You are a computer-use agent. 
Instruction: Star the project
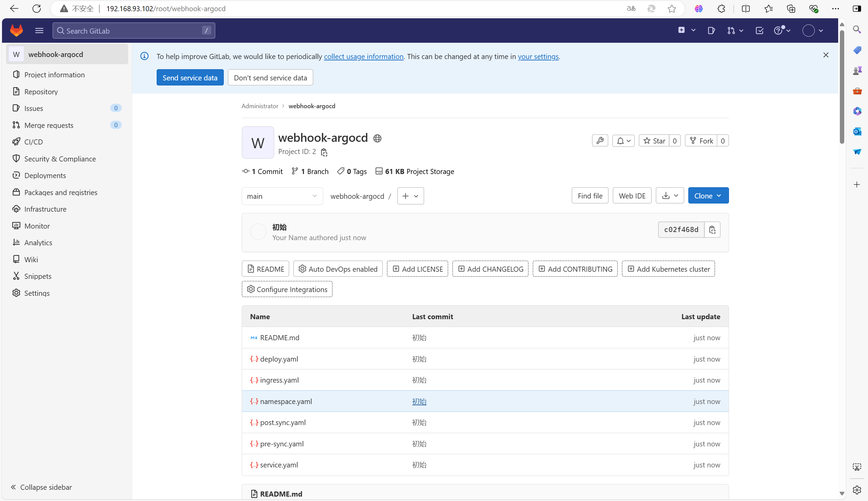[x=654, y=140]
